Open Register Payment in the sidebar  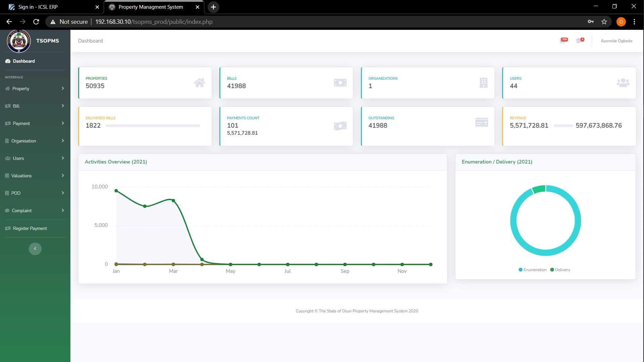[x=26, y=228]
